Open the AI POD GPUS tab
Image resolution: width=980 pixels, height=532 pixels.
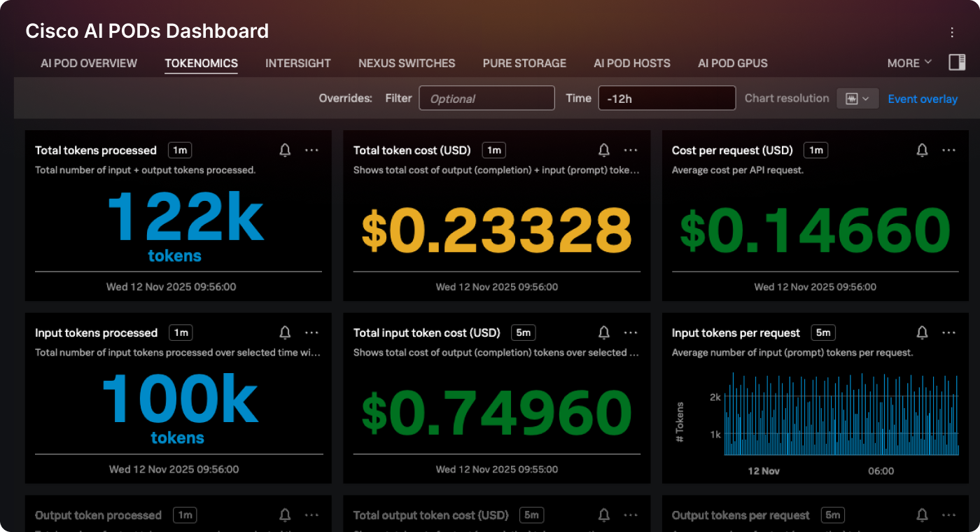point(733,63)
